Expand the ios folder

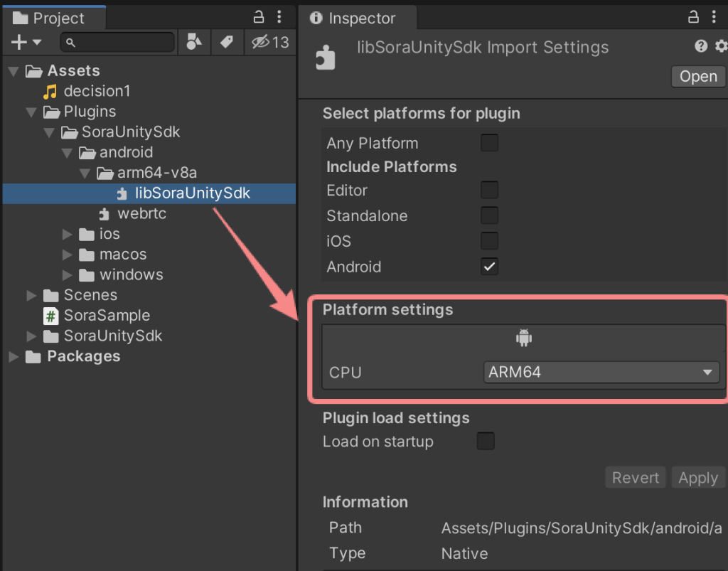(x=68, y=234)
